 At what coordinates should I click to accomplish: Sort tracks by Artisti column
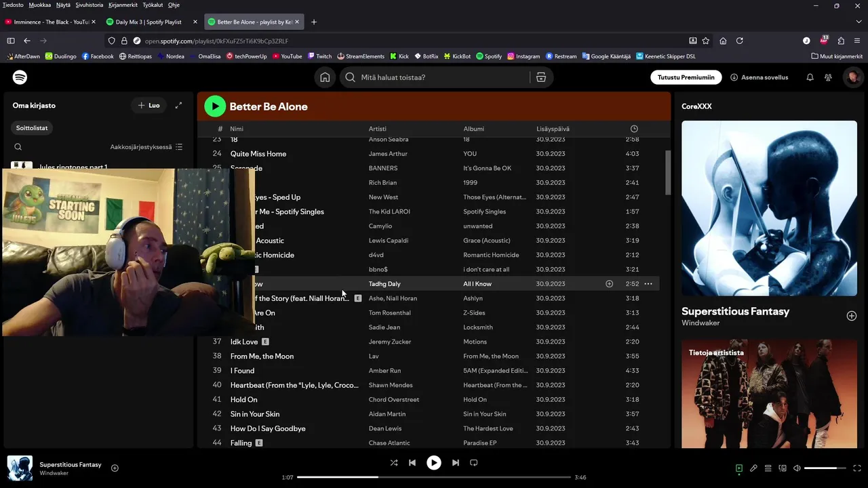(x=377, y=129)
